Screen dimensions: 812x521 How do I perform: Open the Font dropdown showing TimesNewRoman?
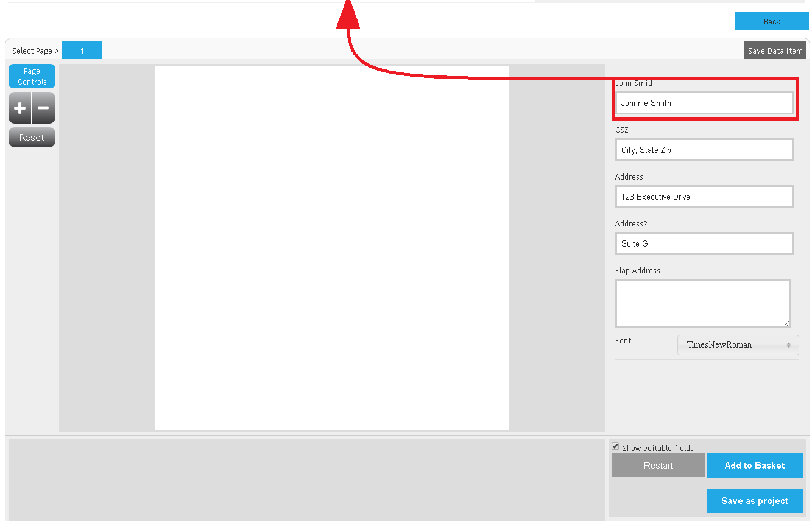738,345
